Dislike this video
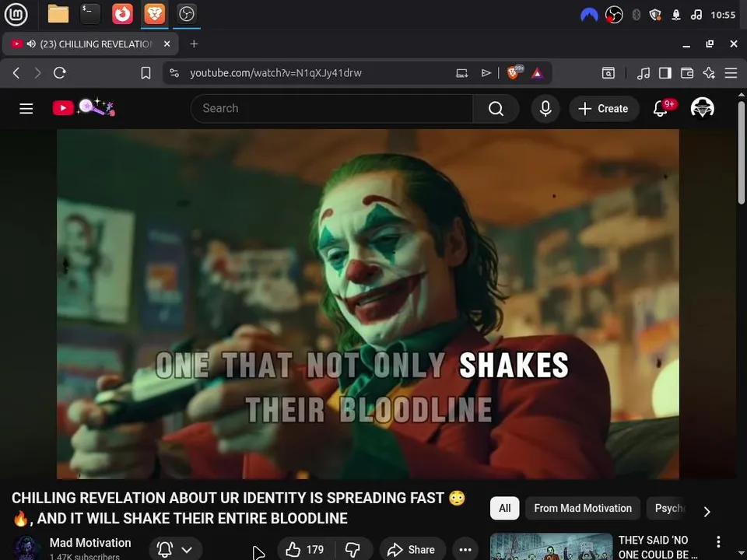 [x=353, y=550]
